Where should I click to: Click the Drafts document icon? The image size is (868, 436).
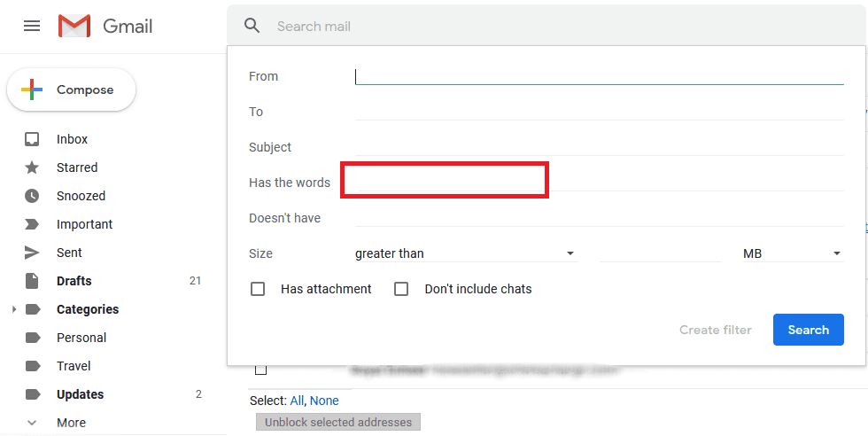point(32,281)
